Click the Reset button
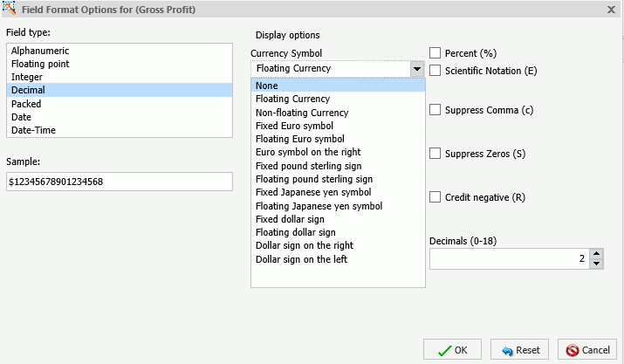This screenshot has width=624, height=364. pos(519,350)
